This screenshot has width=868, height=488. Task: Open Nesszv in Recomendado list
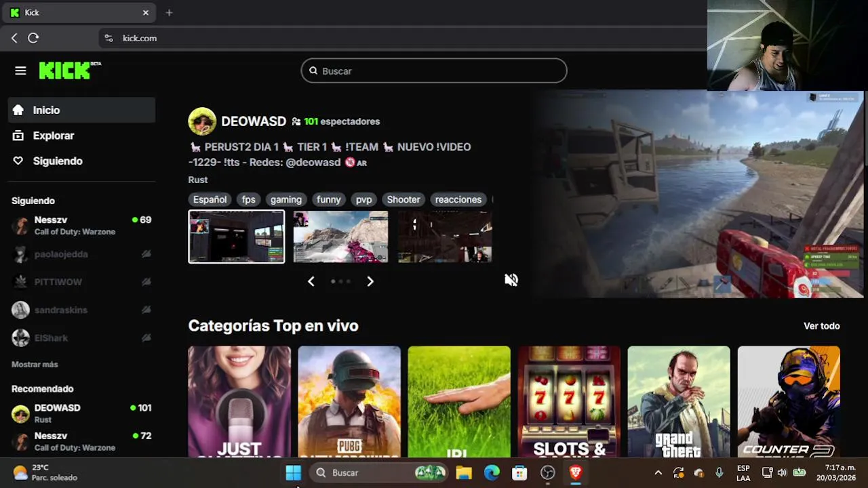tap(81, 441)
